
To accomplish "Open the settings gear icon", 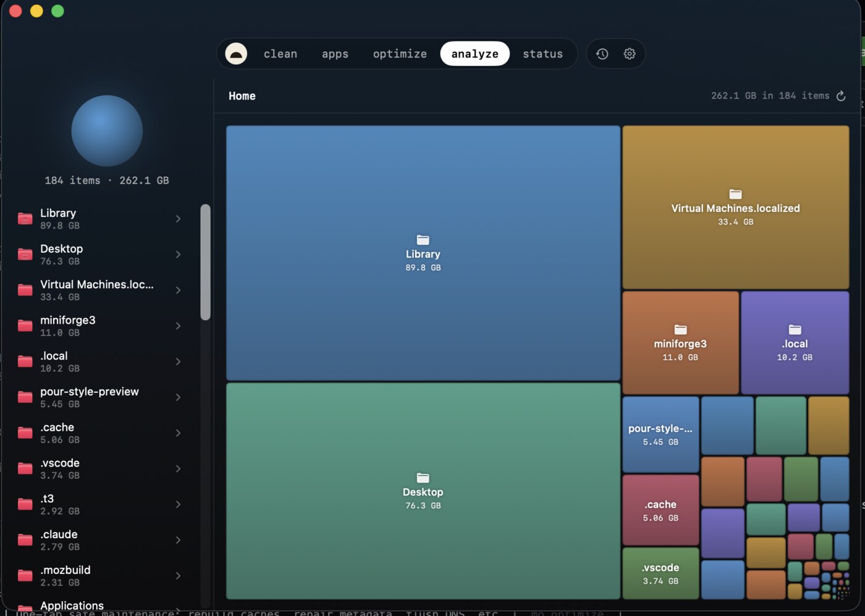I will pyautogui.click(x=630, y=54).
